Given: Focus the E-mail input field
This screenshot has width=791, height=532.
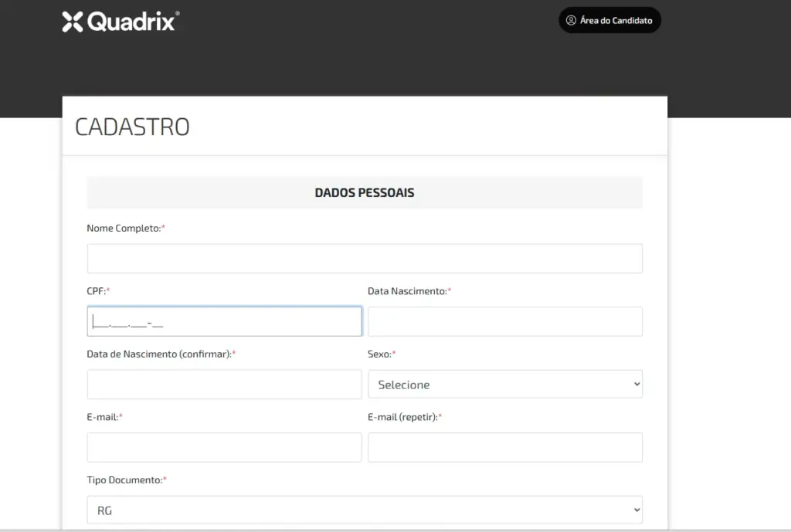Looking at the screenshot, I should click(225, 447).
